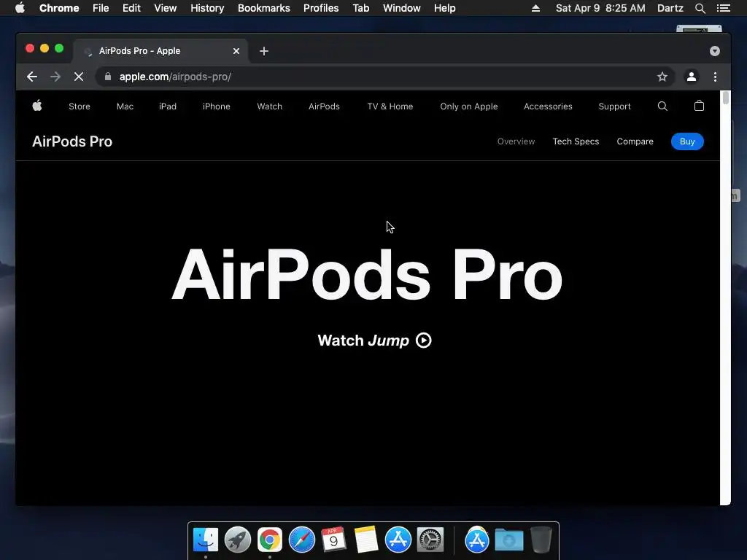The image size is (747, 560).
Task: Click the date and time in menu bar
Action: pyautogui.click(x=600, y=8)
